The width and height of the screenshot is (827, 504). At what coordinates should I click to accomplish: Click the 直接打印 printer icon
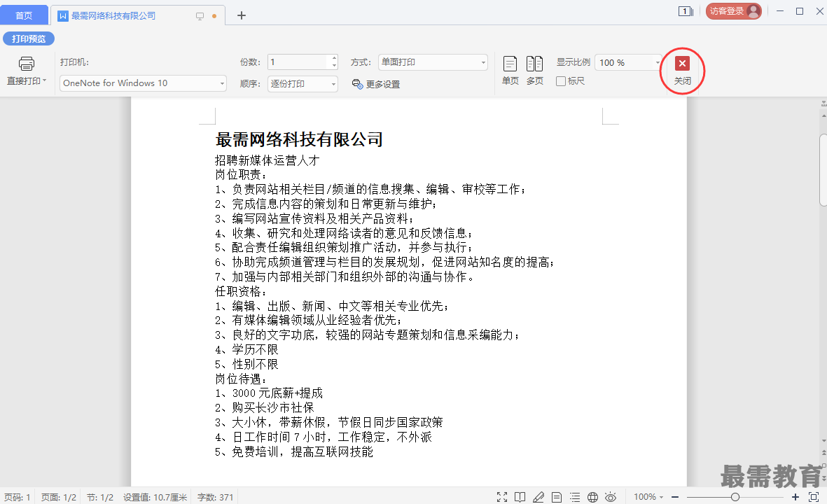click(27, 64)
